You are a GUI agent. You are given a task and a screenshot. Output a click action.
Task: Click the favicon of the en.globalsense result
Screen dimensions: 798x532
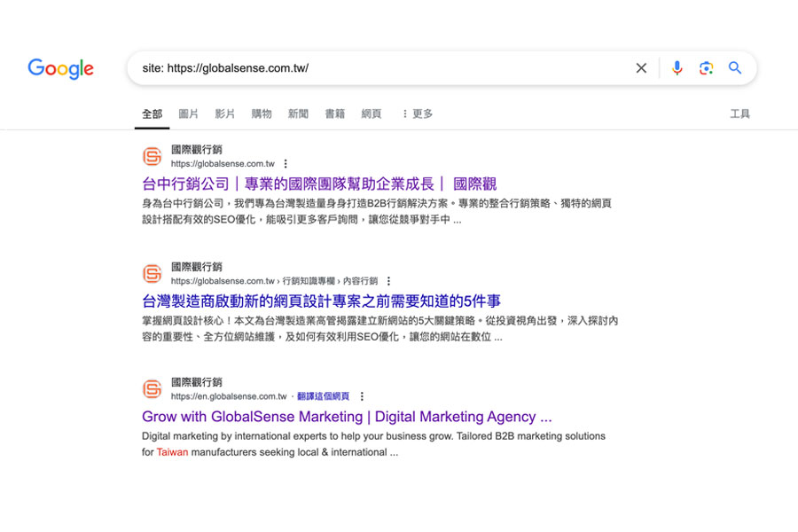click(152, 389)
